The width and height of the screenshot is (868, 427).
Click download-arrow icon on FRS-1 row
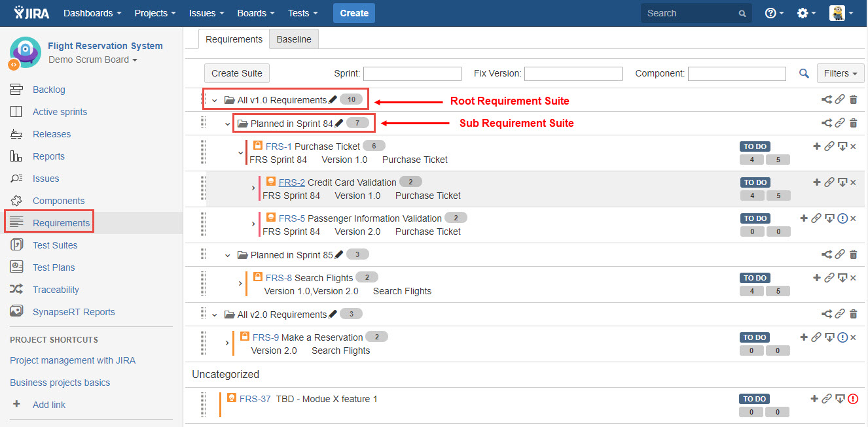pyautogui.click(x=842, y=146)
